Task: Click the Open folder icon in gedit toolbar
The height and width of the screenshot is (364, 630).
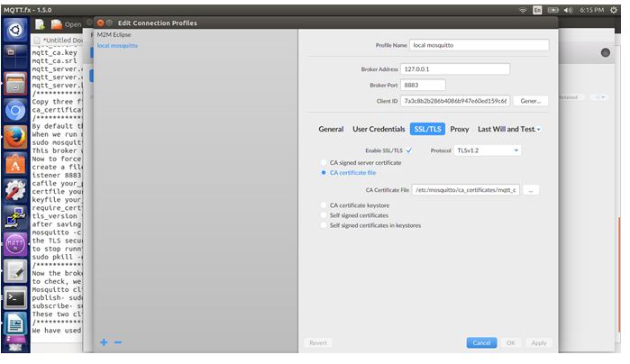Action: click(57, 24)
